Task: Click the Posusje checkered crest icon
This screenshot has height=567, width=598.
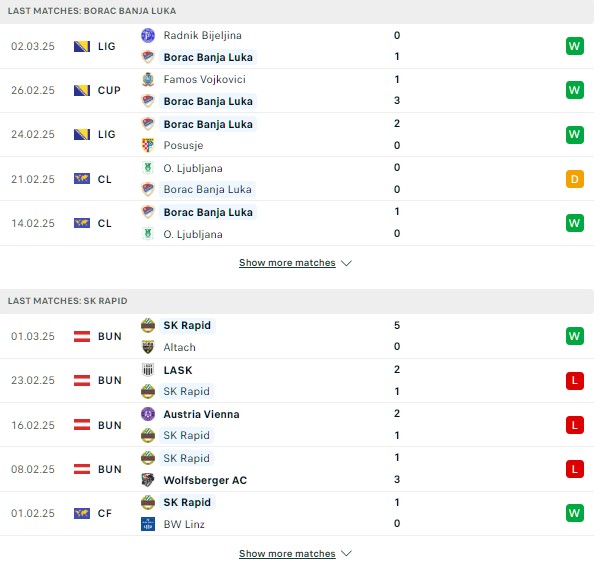Action: [148, 145]
